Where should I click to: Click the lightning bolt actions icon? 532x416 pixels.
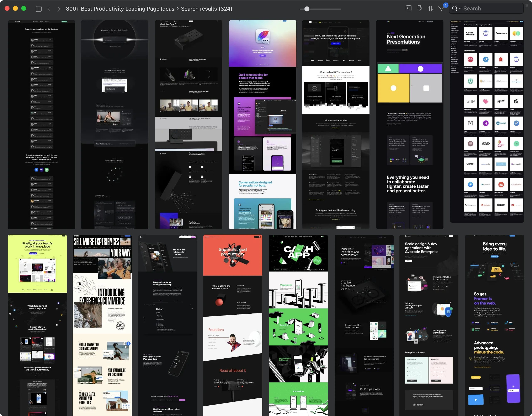419,9
